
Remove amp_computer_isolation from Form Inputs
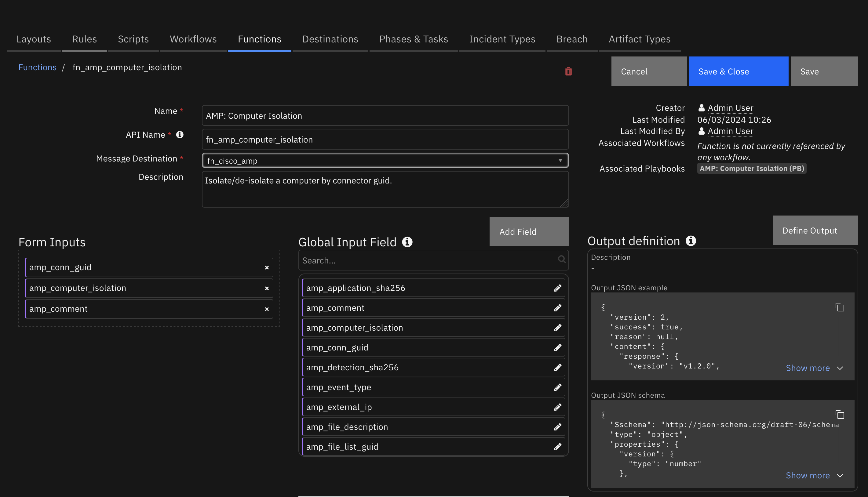267,288
